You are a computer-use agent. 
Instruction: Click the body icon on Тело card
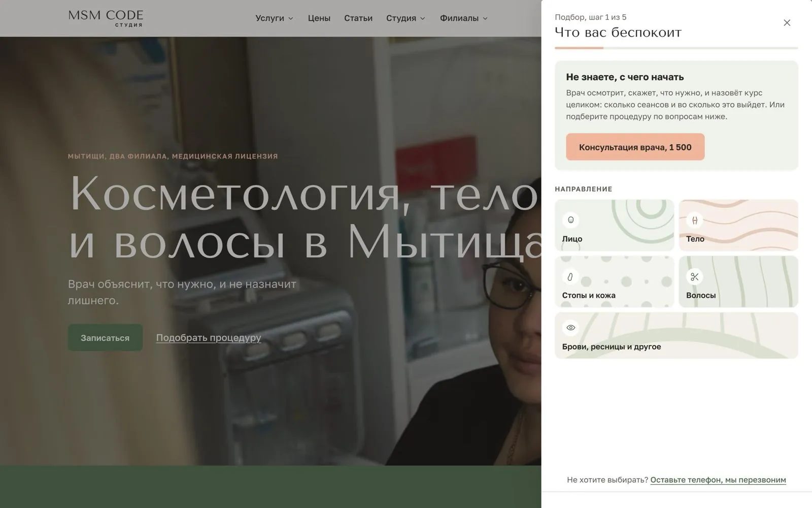(x=695, y=220)
